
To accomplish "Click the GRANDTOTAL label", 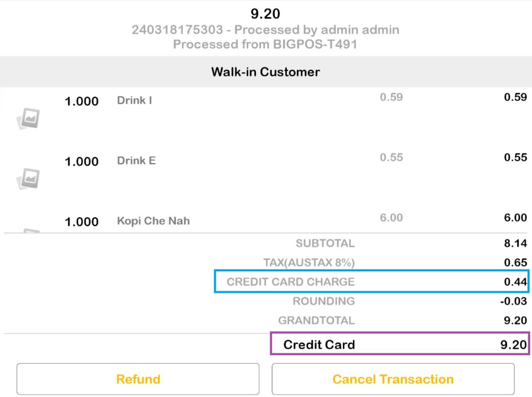I will (x=316, y=320).
